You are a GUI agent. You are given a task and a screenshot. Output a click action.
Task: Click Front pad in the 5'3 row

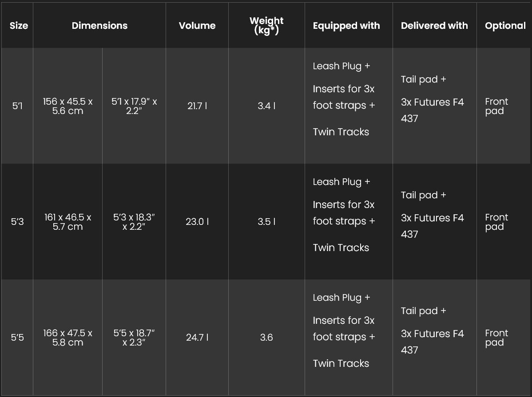click(496, 222)
